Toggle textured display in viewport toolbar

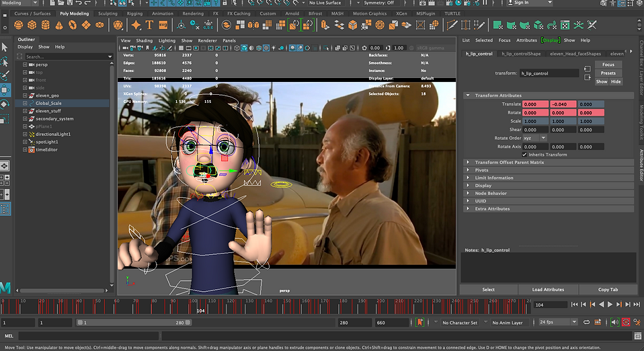pyautogui.click(x=266, y=48)
